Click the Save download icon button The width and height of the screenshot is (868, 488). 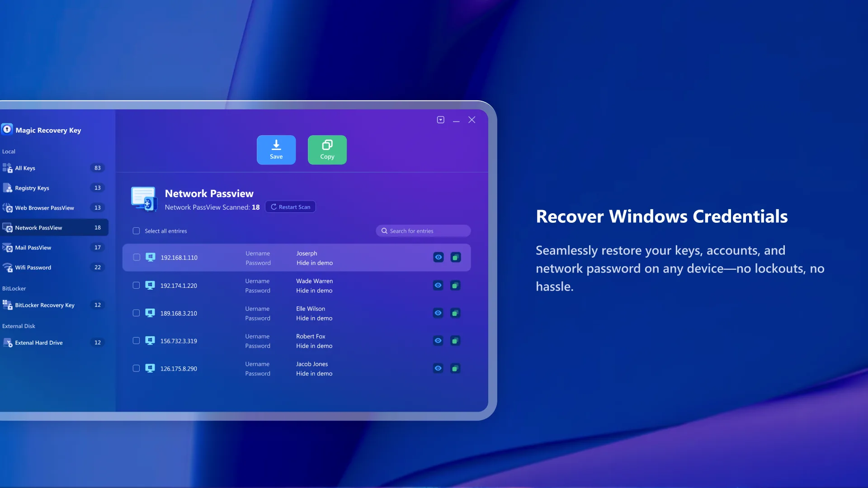pos(276,150)
